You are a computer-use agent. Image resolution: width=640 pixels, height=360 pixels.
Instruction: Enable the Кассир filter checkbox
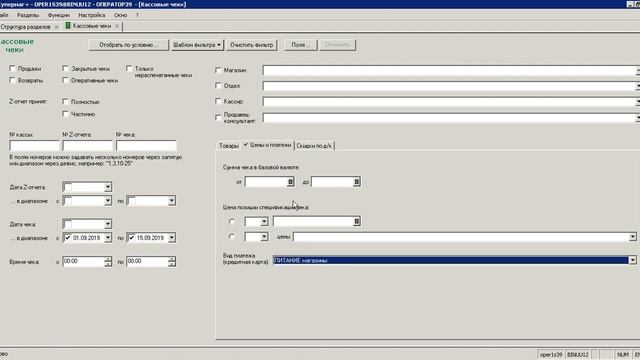click(218, 101)
